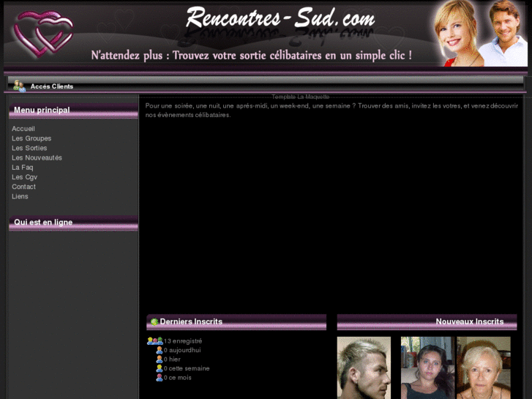The width and height of the screenshot is (532, 399).
Task: Open the Liens page link
Action: [20, 196]
